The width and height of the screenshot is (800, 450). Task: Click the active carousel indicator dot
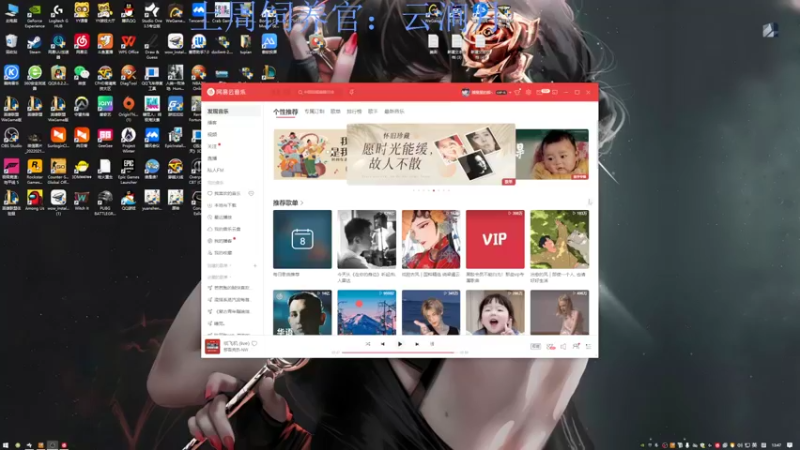pos(434,190)
